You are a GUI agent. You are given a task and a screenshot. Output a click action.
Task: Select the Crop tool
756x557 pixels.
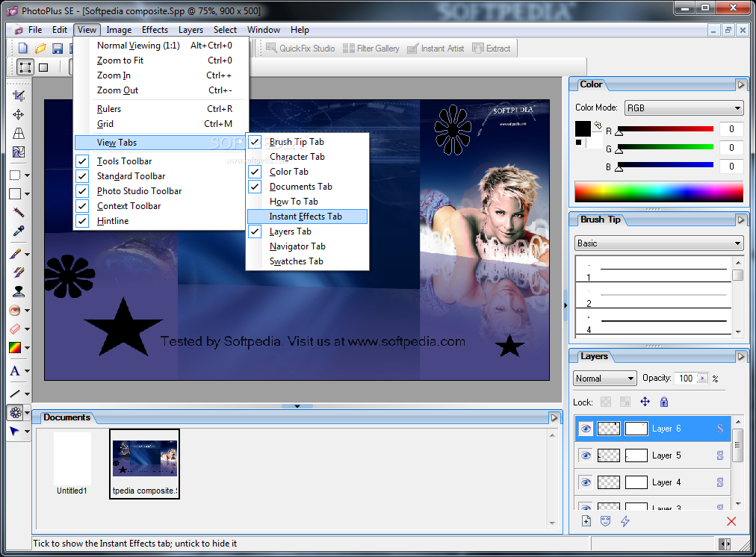click(19, 96)
